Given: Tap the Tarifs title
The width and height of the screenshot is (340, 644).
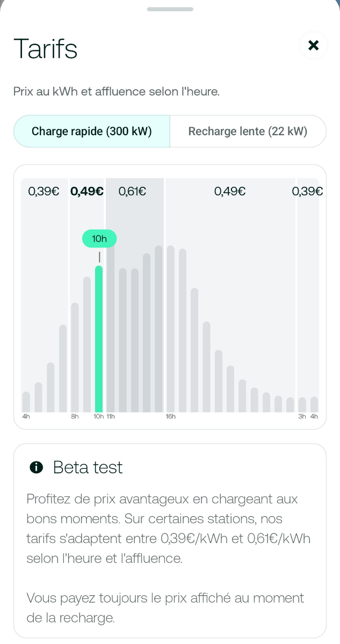Looking at the screenshot, I should click(x=46, y=48).
